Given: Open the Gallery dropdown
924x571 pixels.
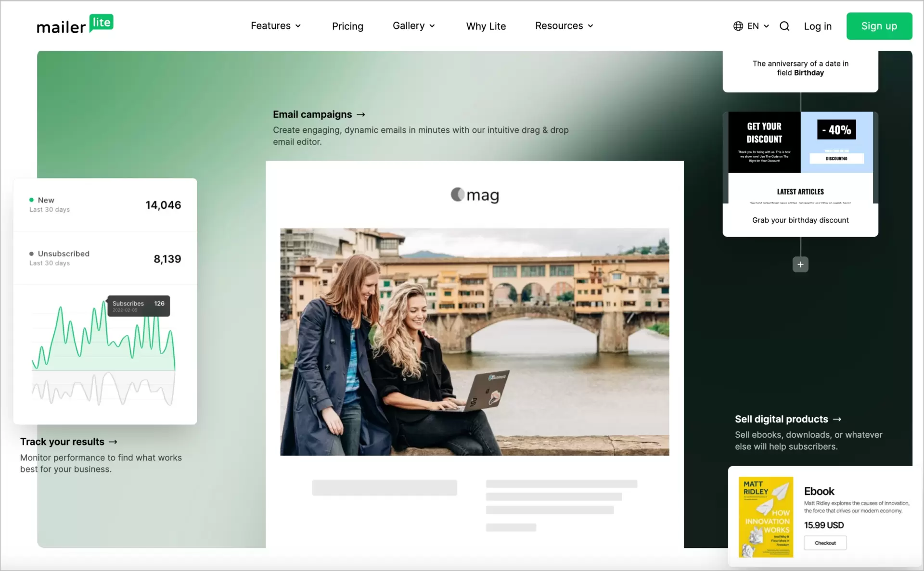Looking at the screenshot, I should (413, 26).
